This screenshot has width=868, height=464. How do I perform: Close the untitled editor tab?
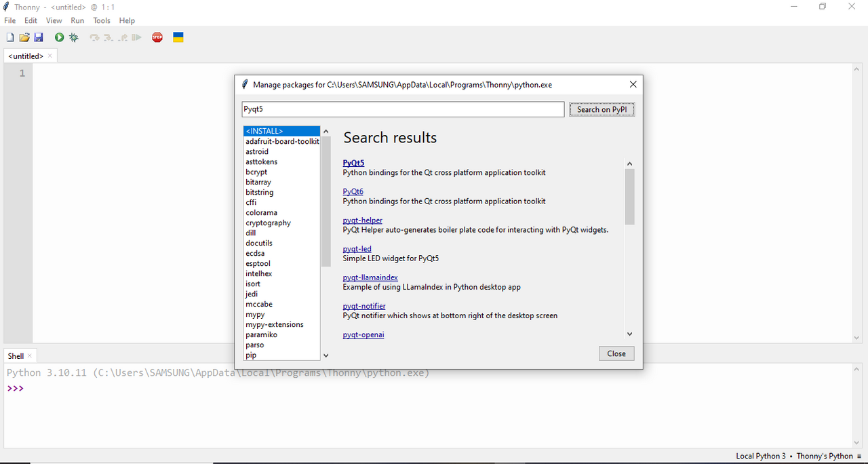tap(50, 56)
